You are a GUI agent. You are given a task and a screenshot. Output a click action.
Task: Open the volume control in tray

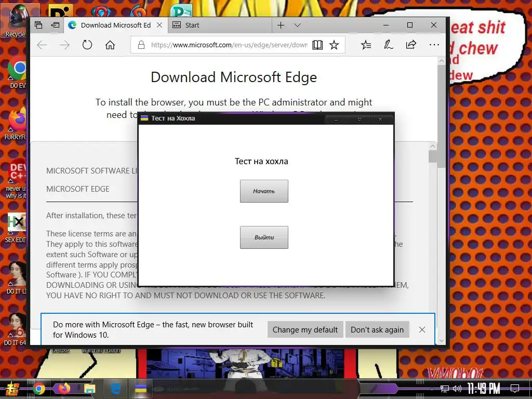(x=457, y=389)
